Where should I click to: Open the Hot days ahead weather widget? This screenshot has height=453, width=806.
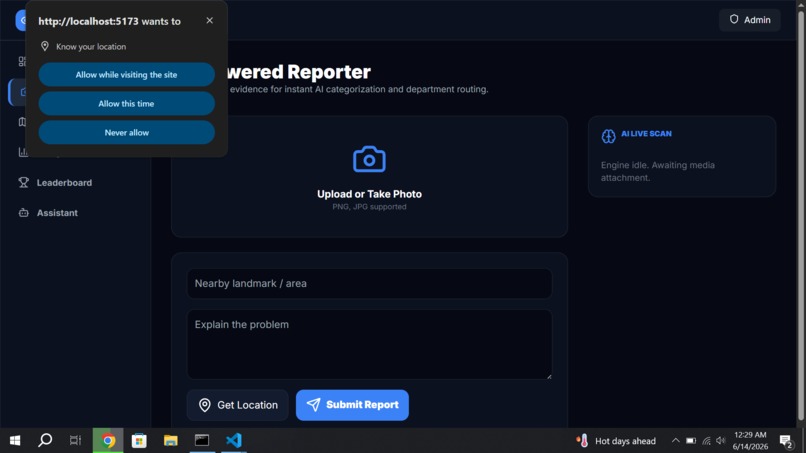pyautogui.click(x=616, y=441)
